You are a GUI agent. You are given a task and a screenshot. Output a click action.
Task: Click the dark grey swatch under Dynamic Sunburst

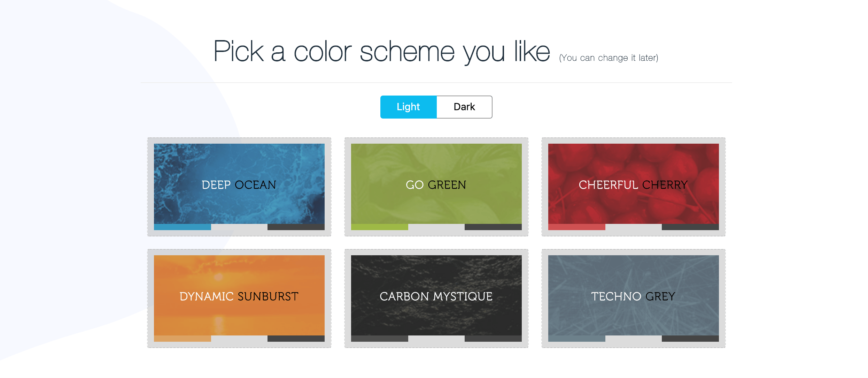296,339
